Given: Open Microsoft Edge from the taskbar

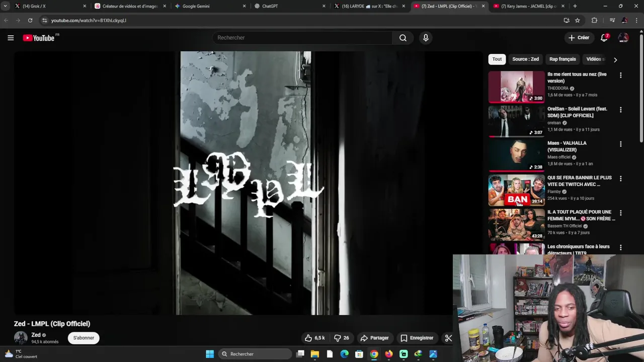Looking at the screenshot, I should tap(344, 354).
